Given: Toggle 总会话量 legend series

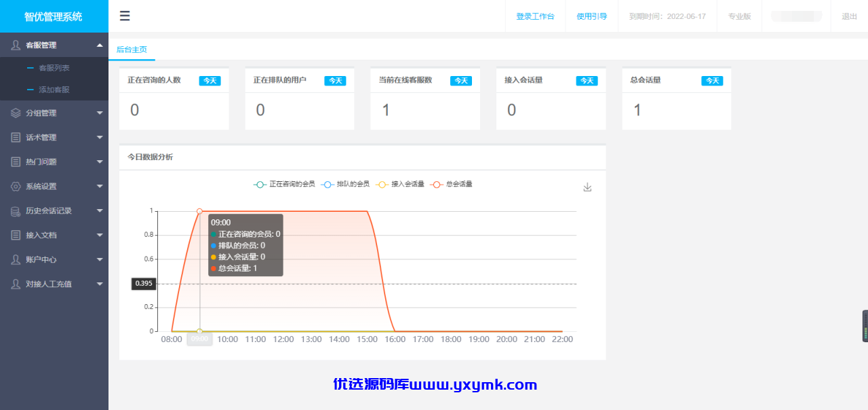Looking at the screenshot, I should (x=452, y=184).
